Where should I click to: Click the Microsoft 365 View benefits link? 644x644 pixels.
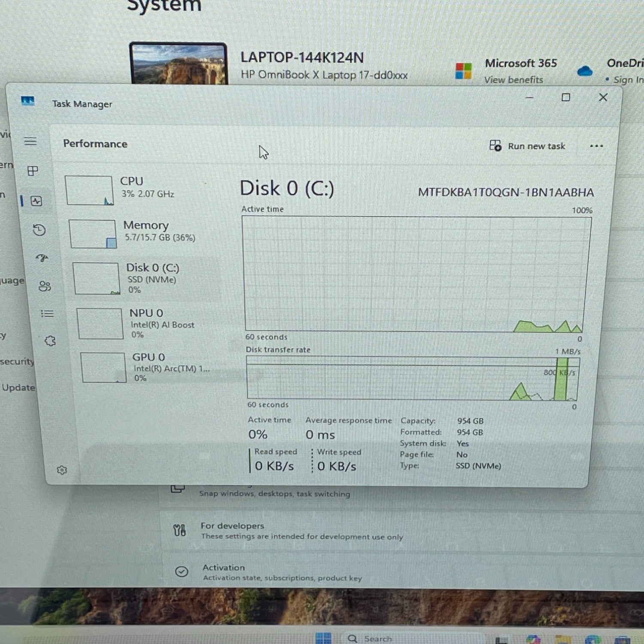513,80
